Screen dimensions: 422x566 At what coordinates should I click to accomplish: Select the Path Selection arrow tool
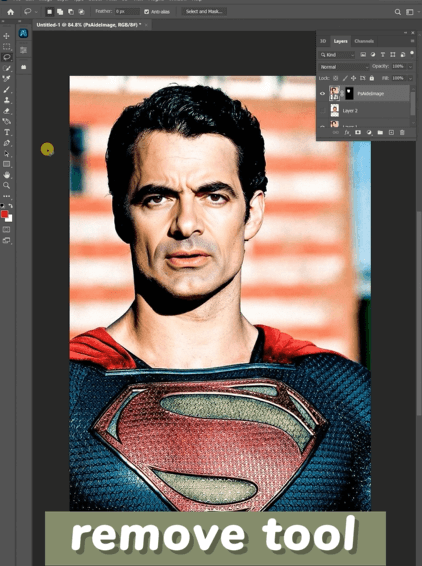tap(6, 153)
